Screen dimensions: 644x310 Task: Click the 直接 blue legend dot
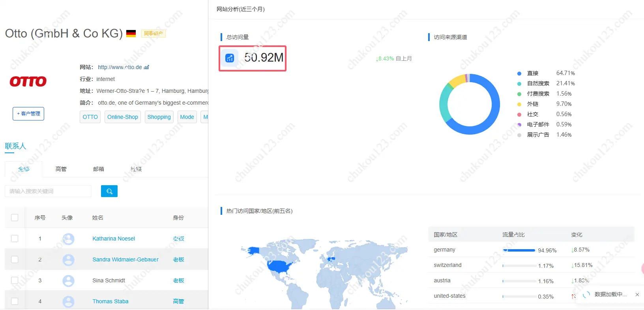tap(519, 73)
